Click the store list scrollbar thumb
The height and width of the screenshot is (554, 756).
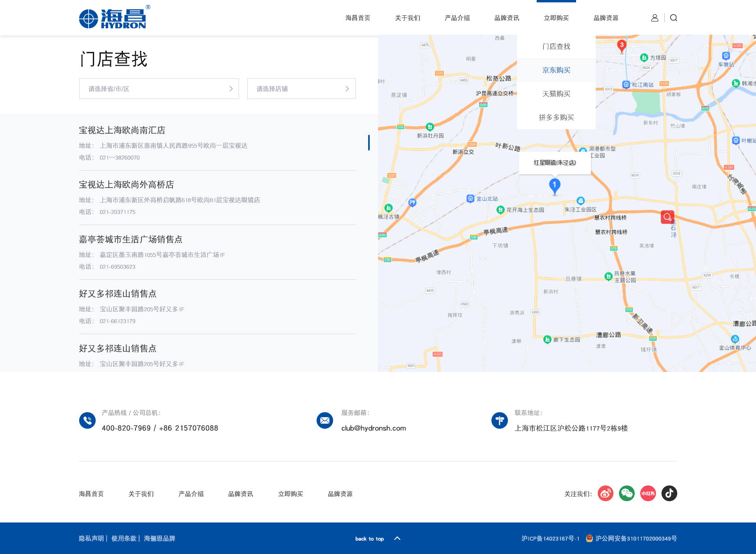pyautogui.click(x=369, y=142)
